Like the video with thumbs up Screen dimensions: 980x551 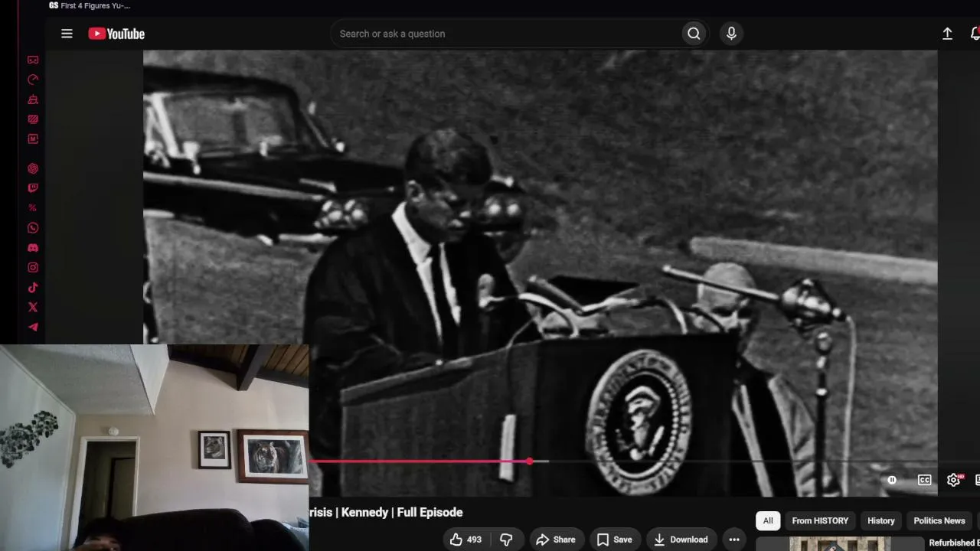point(465,540)
